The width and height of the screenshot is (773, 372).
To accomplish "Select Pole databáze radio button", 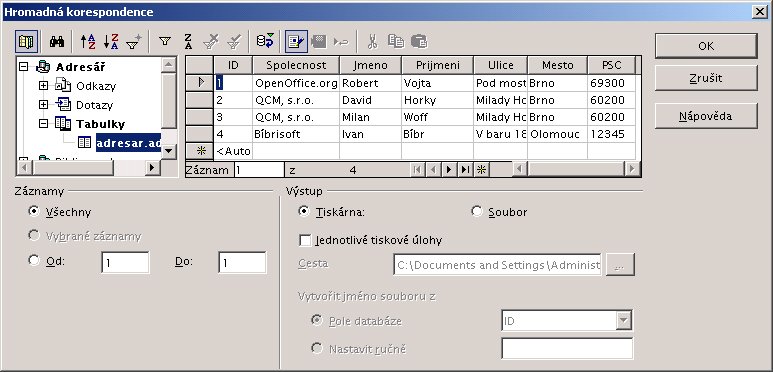I will (316, 320).
